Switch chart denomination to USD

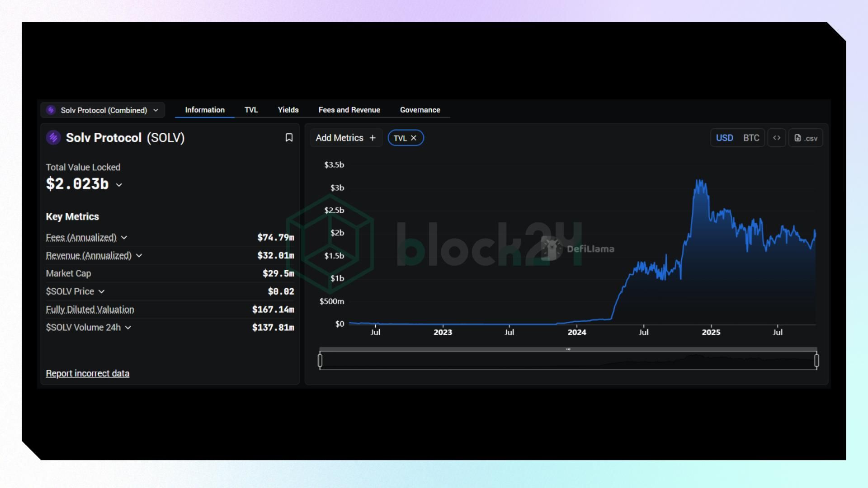pos(724,138)
